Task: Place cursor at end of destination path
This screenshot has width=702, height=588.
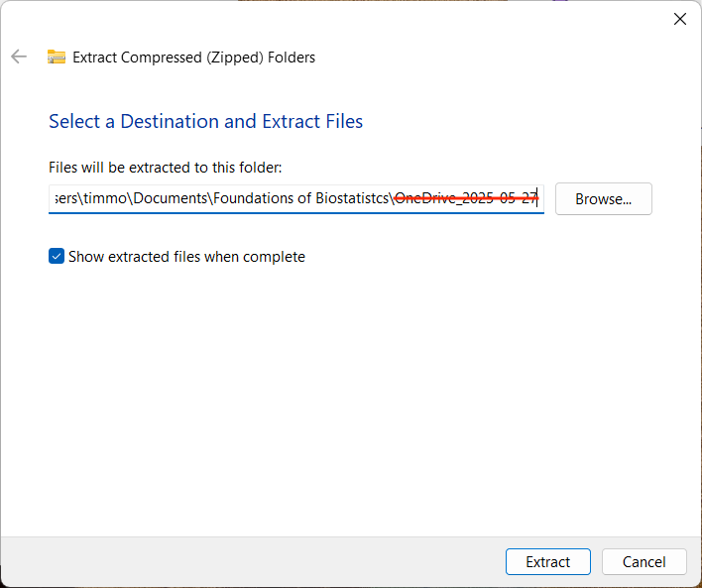Action: pyautogui.click(x=540, y=198)
